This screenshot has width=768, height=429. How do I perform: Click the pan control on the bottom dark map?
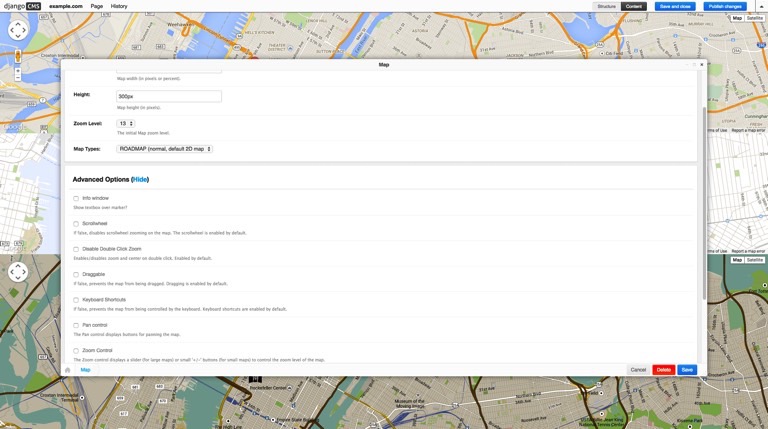pyautogui.click(x=18, y=272)
